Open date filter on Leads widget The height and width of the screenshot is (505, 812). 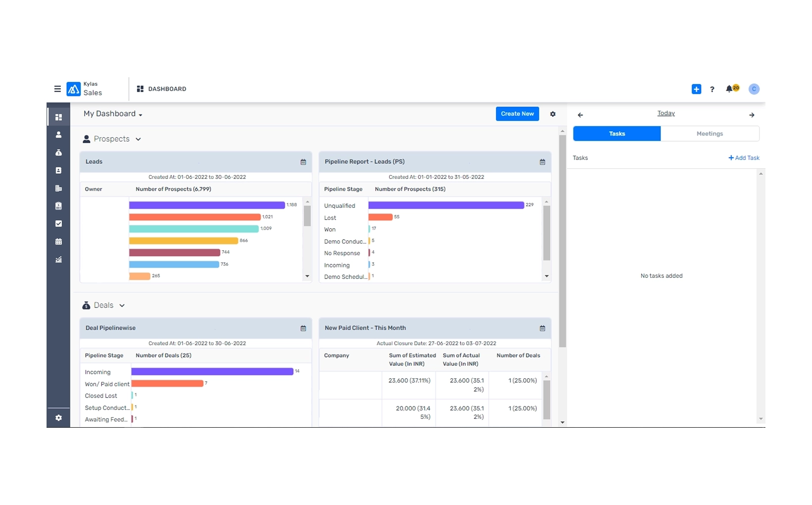pyautogui.click(x=303, y=162)
